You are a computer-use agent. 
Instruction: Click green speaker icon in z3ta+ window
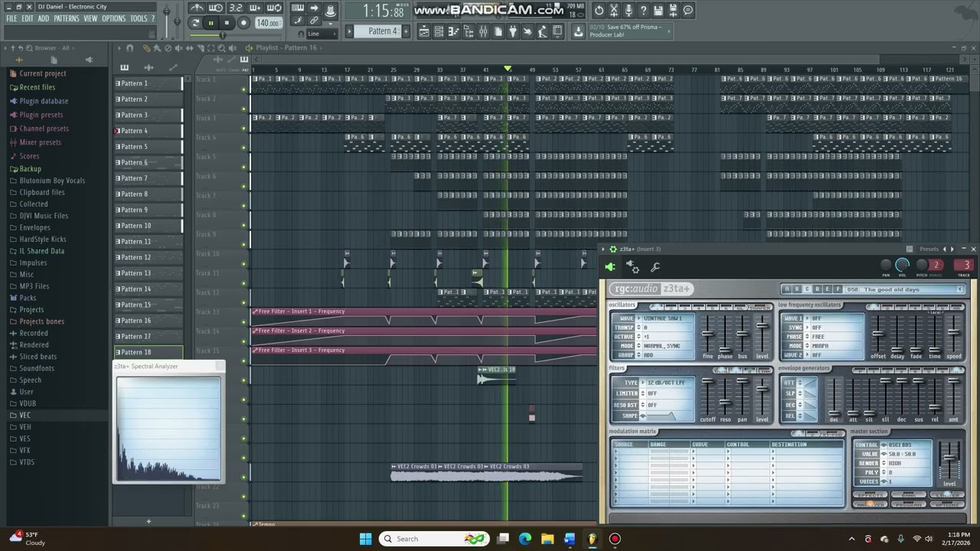610,267
